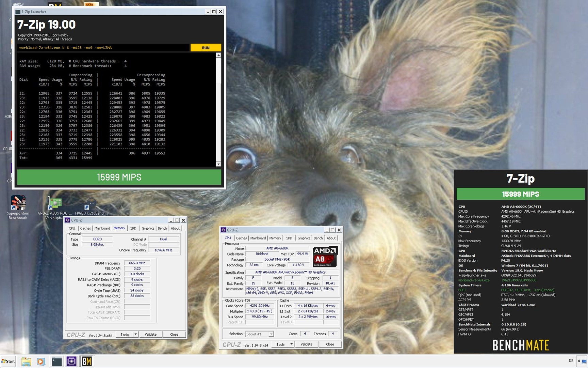This screenshot has width=588, height=368.
Task: Click CPU-Z Memory window title icon
Action: tap(68, 220)
